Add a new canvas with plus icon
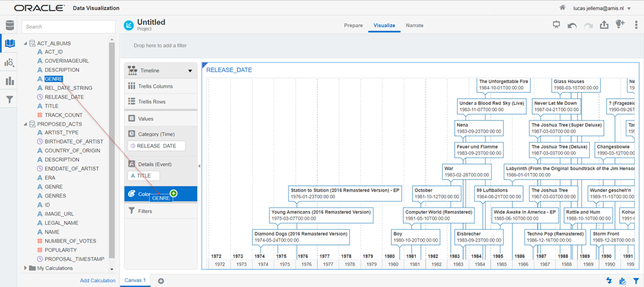644x287 pixels. click(160, 281)
